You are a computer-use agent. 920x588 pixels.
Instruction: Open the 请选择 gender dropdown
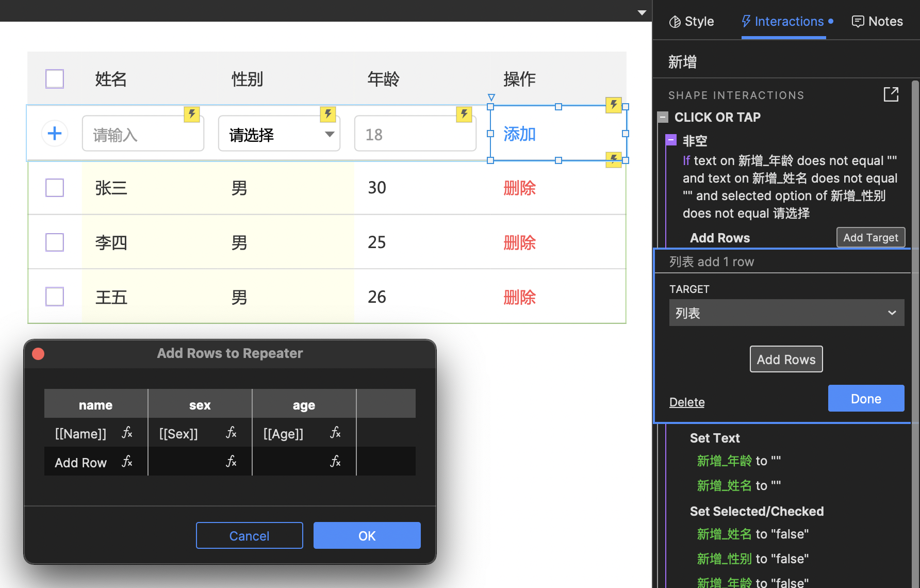pyautogui.click(x=279, y=134)
